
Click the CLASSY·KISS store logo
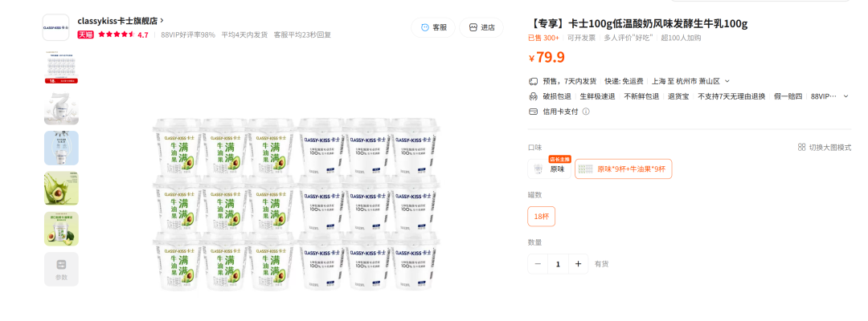coord(56,27)
